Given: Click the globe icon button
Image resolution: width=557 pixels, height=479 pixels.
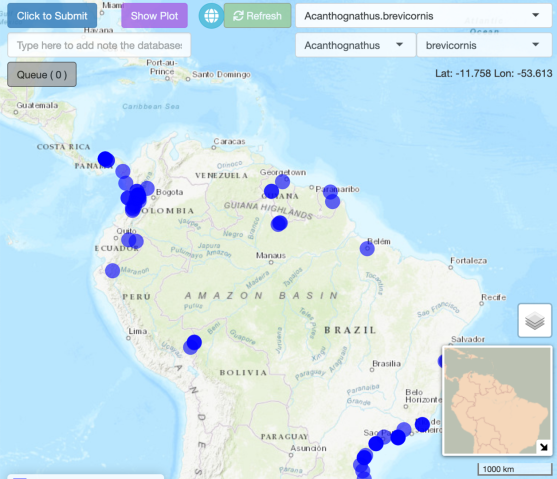Looking at the screenshot, I should (x=211, y=16).
